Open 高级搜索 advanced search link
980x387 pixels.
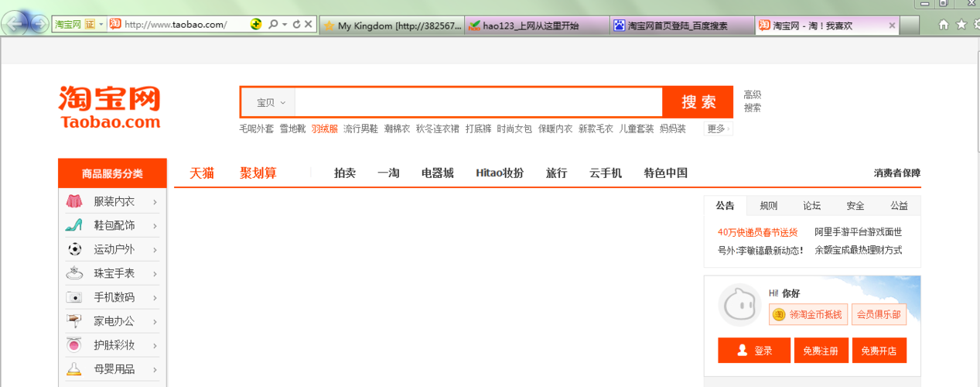tap(753, 101)
